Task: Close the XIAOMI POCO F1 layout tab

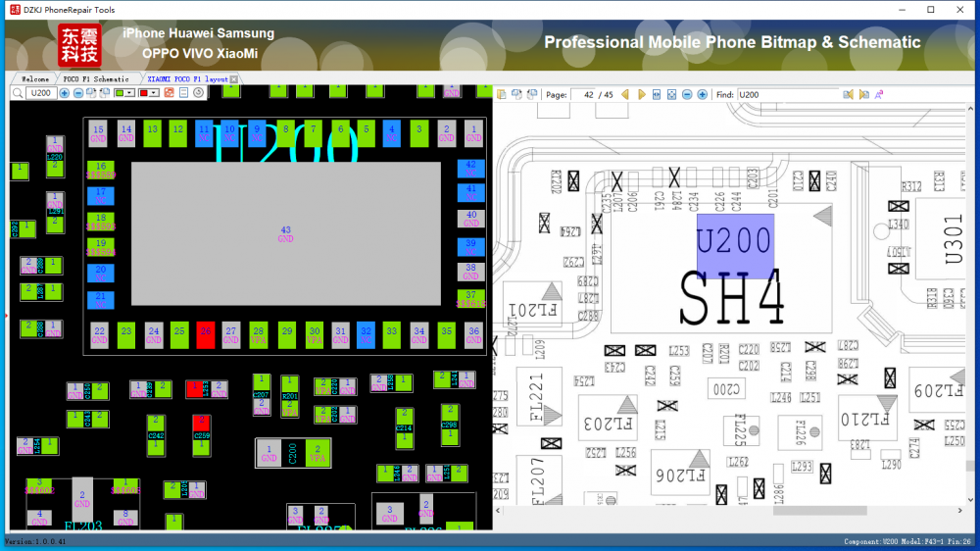Action: (234, 78)
